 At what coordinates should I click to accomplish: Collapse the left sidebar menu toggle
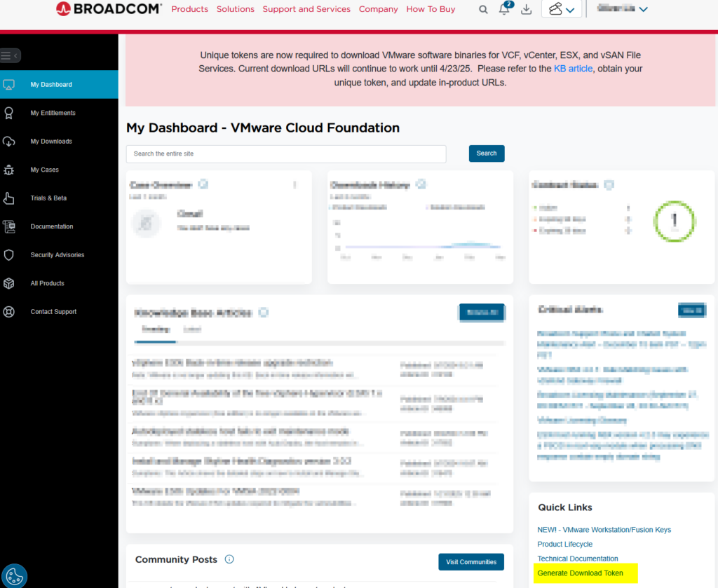coord(10,55)
